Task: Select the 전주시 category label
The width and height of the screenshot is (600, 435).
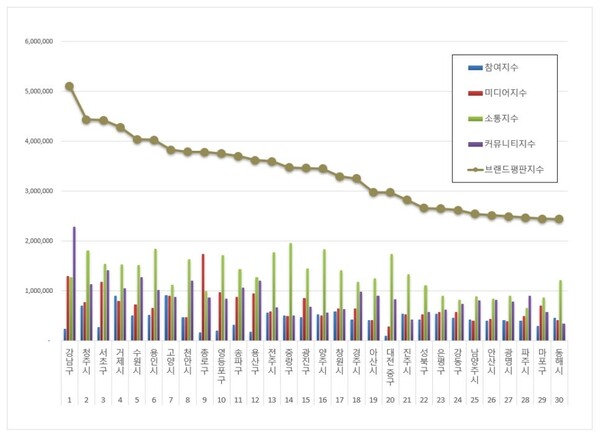Action: 272,361
